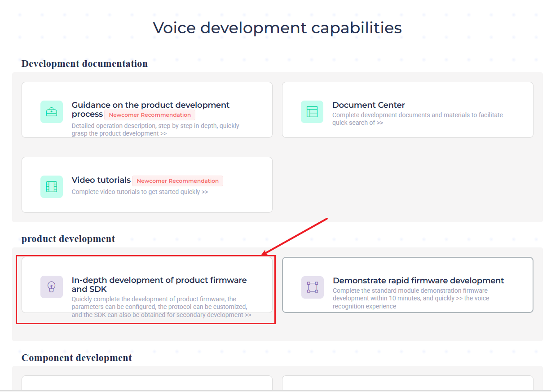This screenshot has height=392, width=551.
Task: Click Newcomer Recommendation badge next to Video tutorials
Action: click(x=177, y=181)
